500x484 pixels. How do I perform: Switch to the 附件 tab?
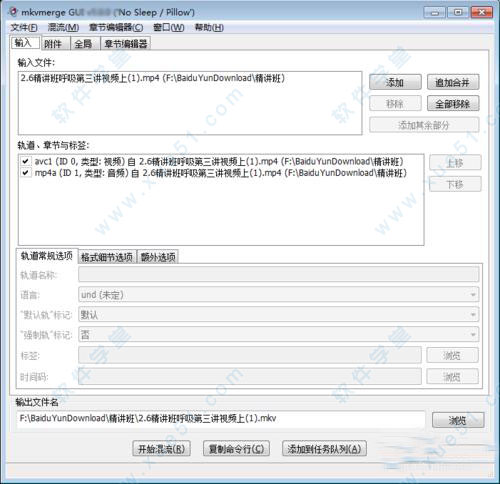[53, 44]
